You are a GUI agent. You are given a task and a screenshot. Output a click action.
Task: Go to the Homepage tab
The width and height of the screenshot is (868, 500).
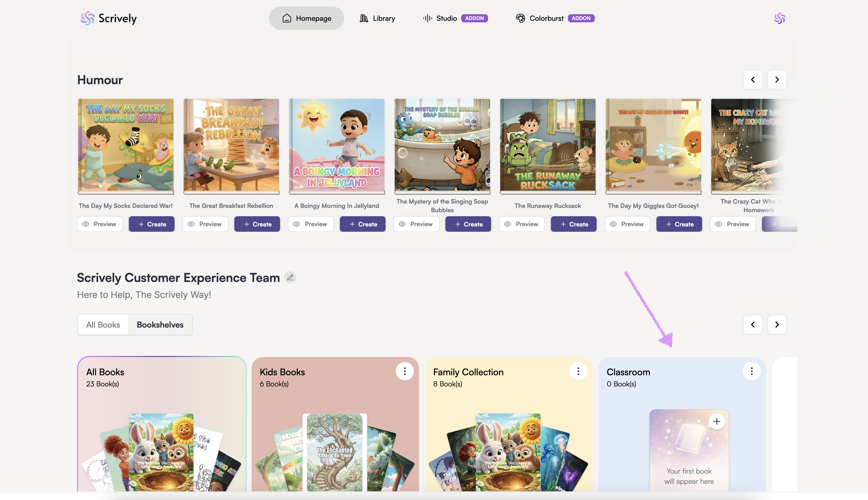pos(306,18)
